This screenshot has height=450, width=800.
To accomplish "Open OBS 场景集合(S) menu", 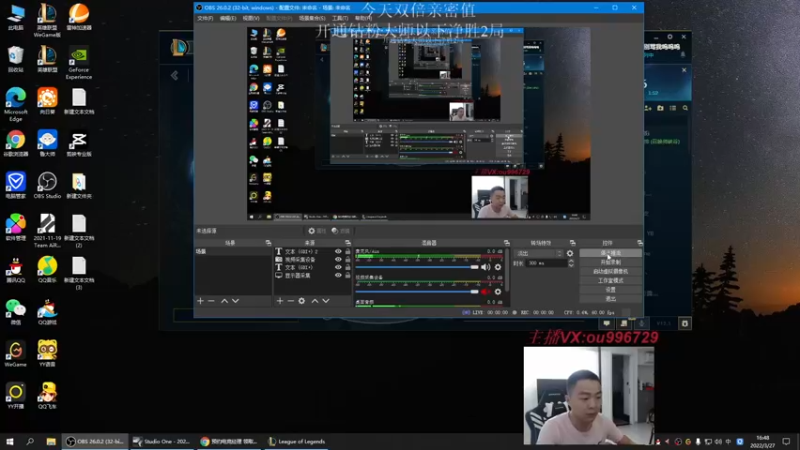I will pyautogui.click(x=312, y=18).
